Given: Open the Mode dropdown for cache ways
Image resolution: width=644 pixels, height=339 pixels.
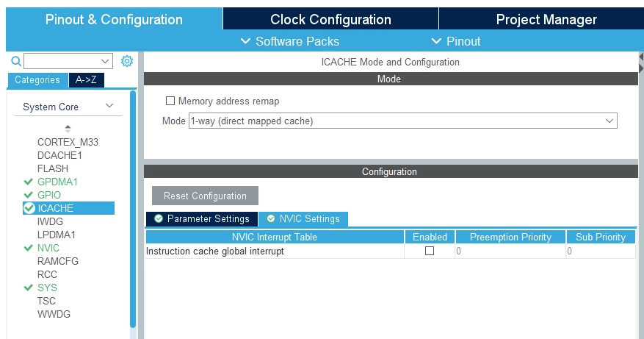Looking at the screenshot, I should [x=403, y=121].
